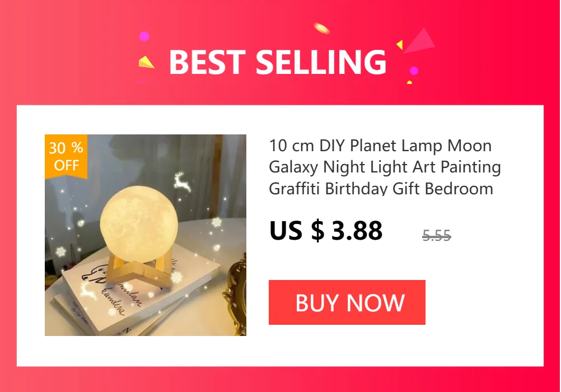Image resolution: width=561 pixels, height=392 pixels.
Task: Click the orange confetti piece above heading
Action: coord(321,29)
